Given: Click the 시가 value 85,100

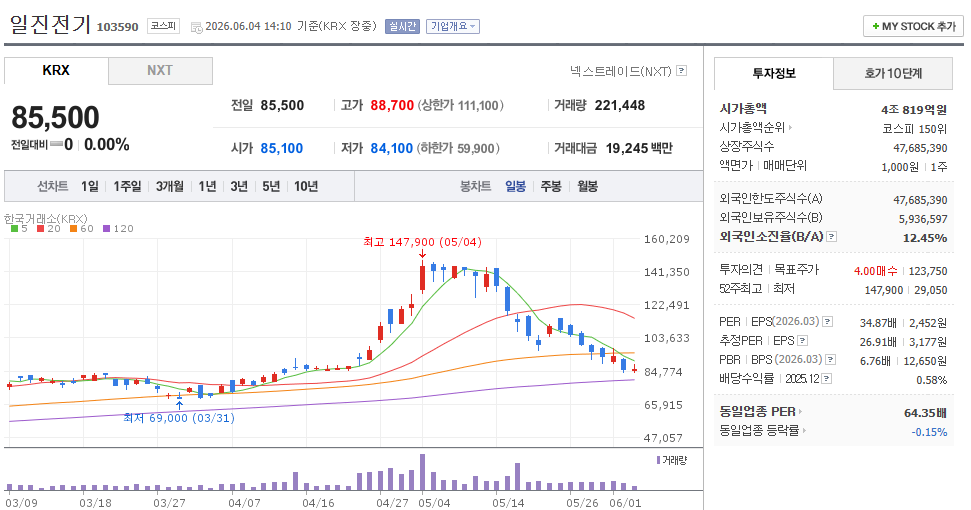Looking at the screenshot, I should pos(282,149).
